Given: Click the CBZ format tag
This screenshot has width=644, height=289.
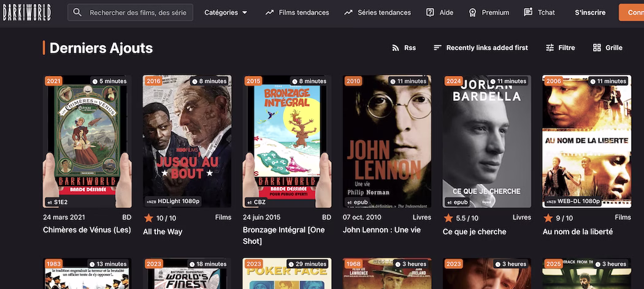Looking at the screenshot, I should coord(256,202).
